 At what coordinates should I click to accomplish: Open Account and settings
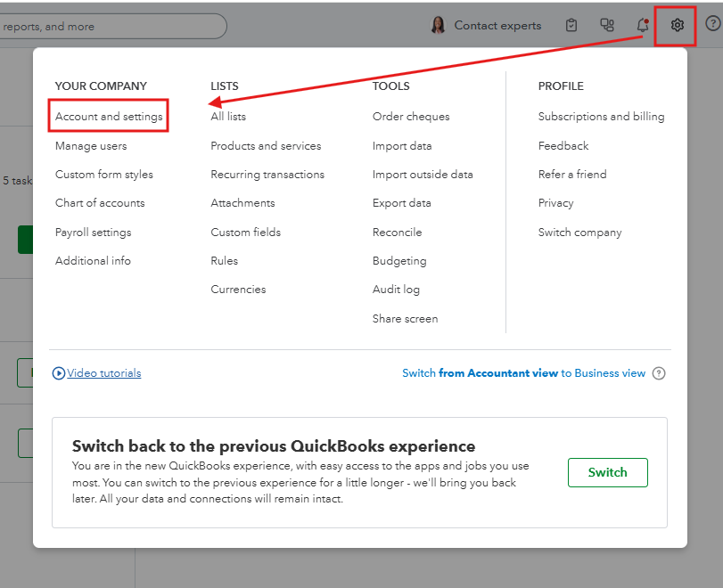click(x=109, y=117)
